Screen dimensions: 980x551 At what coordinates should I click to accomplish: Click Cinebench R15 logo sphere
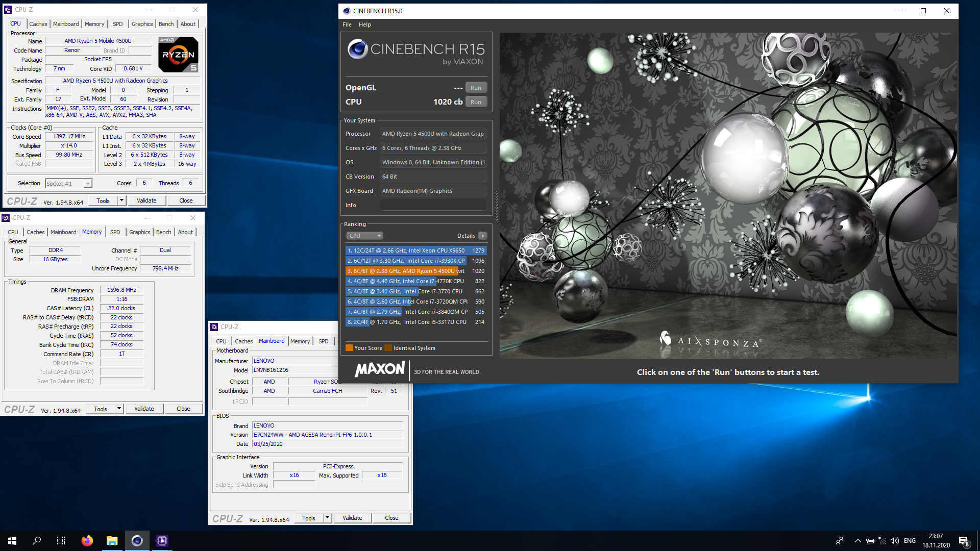(358, 49)
